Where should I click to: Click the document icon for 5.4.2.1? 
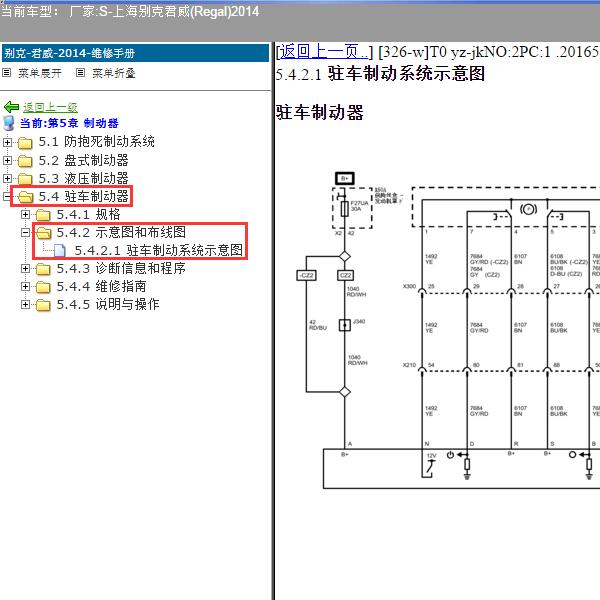[x=60, y=251]
